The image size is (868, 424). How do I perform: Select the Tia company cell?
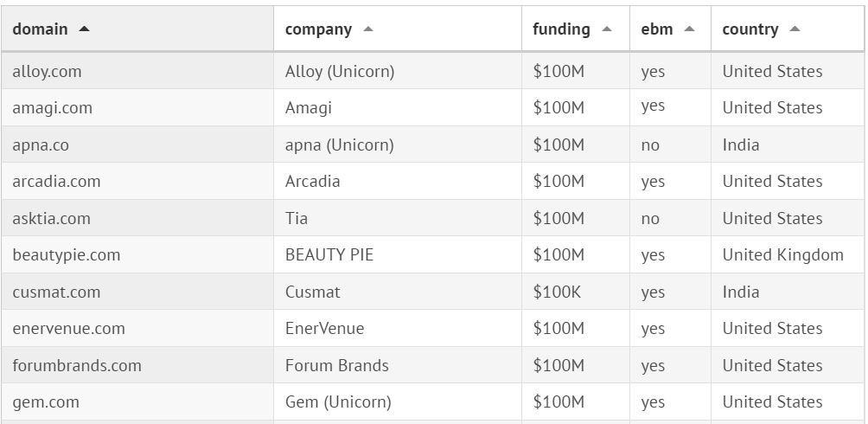(x=297, y=219)
